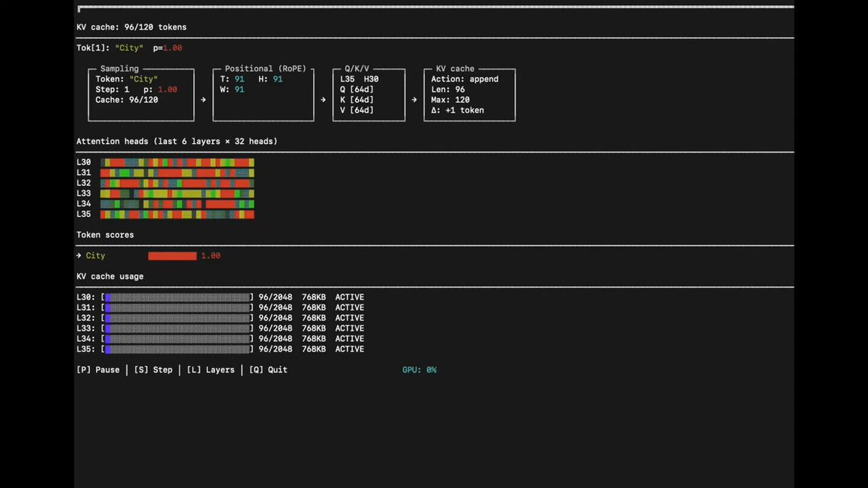Click the arrow between Q/K/V and KV cache boxes

click(x=414, y=100)
